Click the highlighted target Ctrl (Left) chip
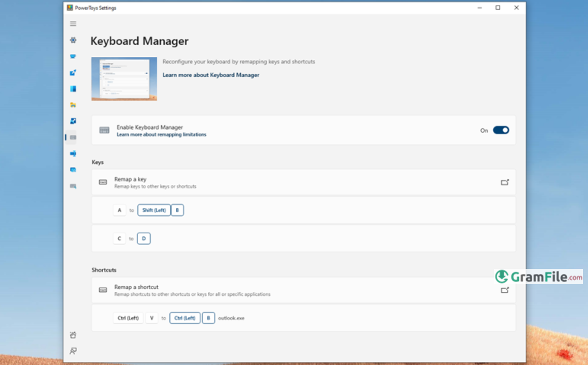Image resolution: width=588 pixels, height=365 pixels. [184, 318]
